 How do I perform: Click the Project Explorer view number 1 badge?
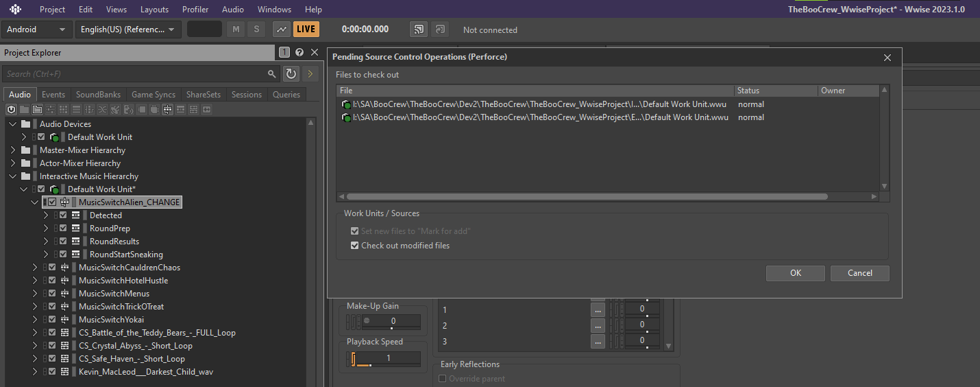tap(284, 52)
